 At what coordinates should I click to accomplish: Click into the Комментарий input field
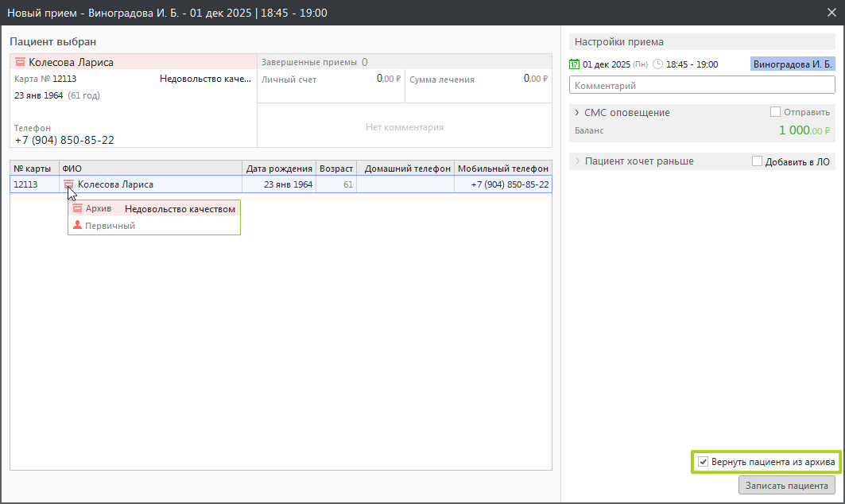point(702,85)
